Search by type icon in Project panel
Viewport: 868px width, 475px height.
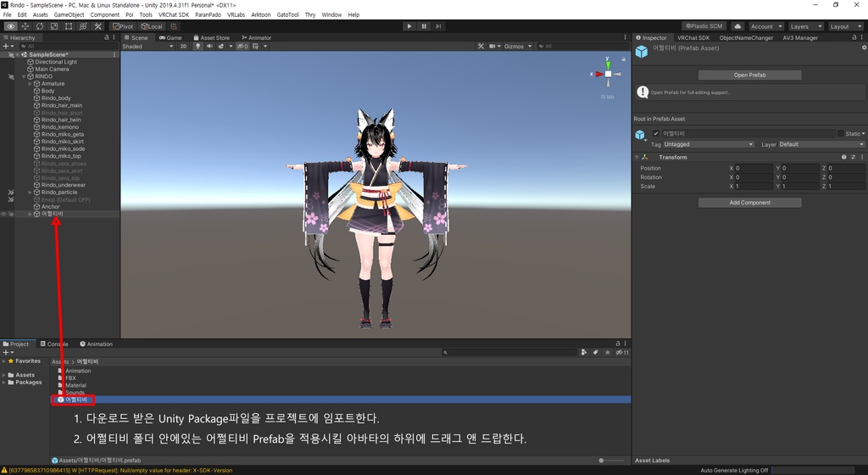[x=583, y=352]
